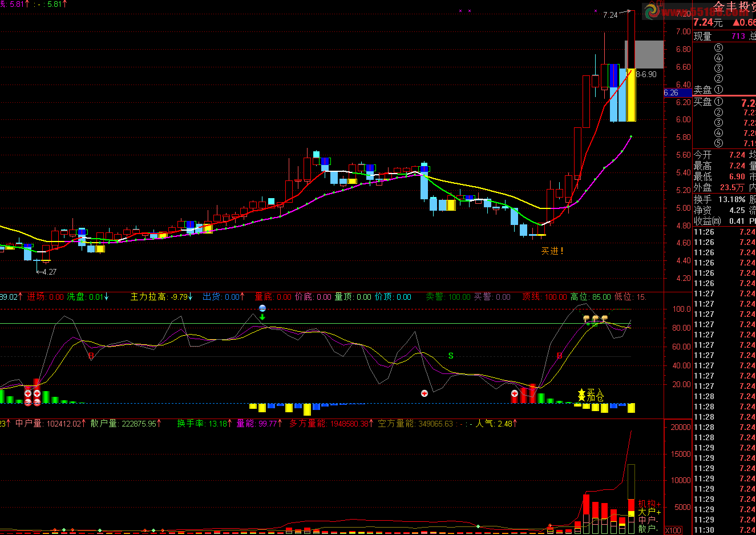Click the 机构+ legend label
The width and height of the screenshot is (756, 535).
tap(649, 504)
